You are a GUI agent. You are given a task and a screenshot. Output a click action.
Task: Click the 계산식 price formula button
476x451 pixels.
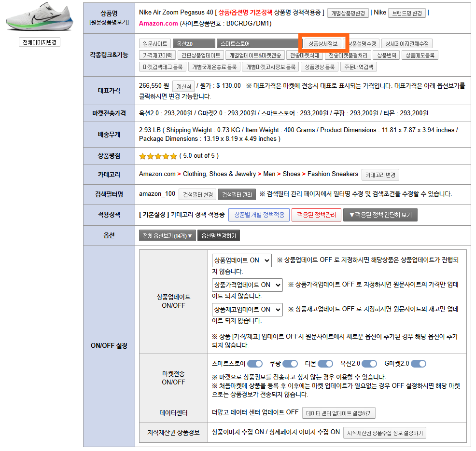pyautogui.click(x=183, y=86)
